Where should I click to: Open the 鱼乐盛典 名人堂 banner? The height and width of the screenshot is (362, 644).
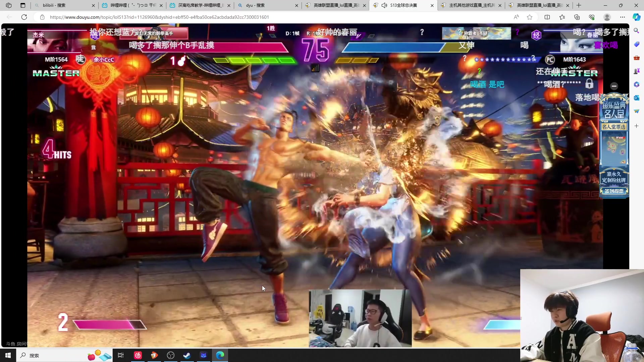click(x=614, y=110)
